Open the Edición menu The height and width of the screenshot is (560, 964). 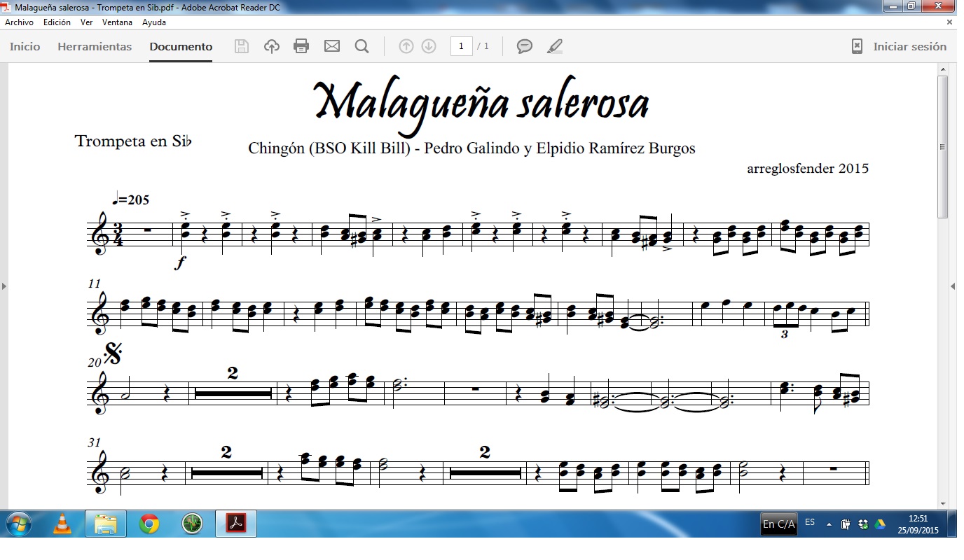[x=57, y=22]
